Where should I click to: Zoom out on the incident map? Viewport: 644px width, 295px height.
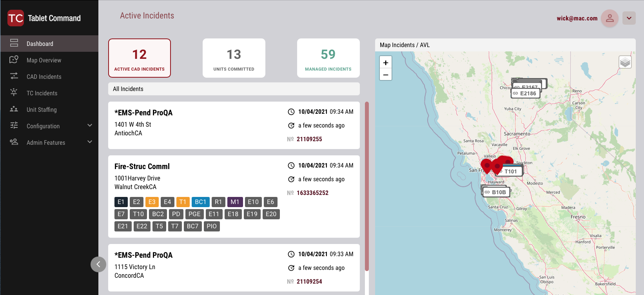386,75
